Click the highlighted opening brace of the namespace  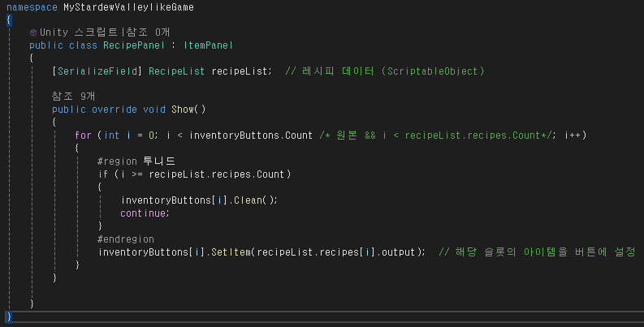tap(9, 19)
